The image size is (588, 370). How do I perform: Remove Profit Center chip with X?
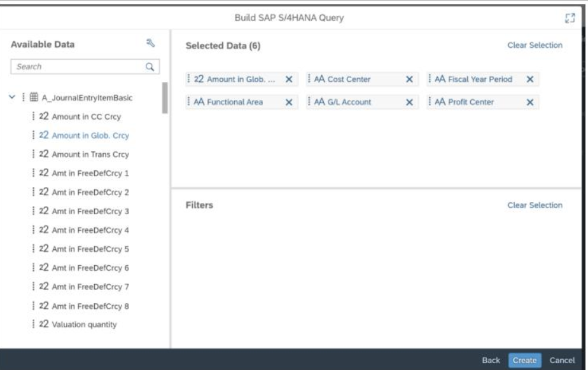click(530, 102)
